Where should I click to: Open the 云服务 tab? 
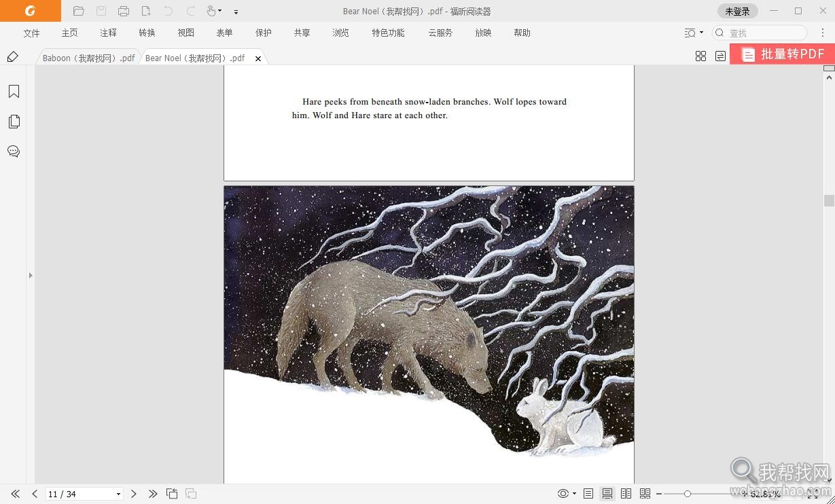point(440,33)
